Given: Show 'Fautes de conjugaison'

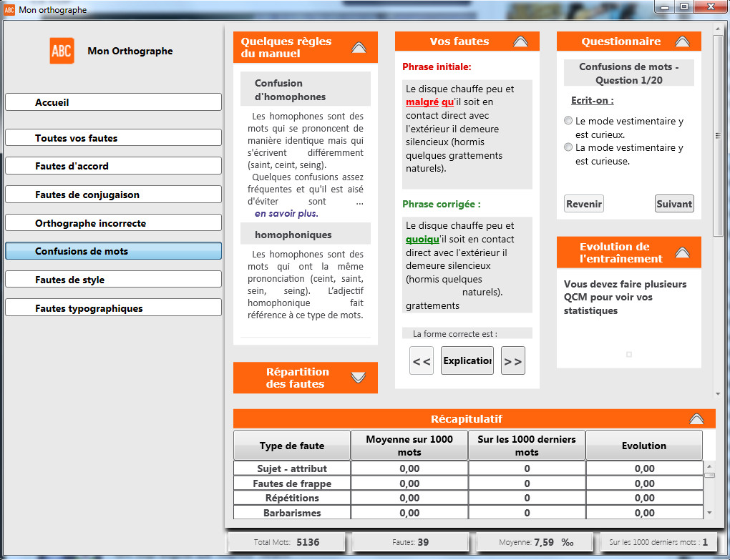Looking at the screenshot, I should pyautogui.click(x=113, y=195).
